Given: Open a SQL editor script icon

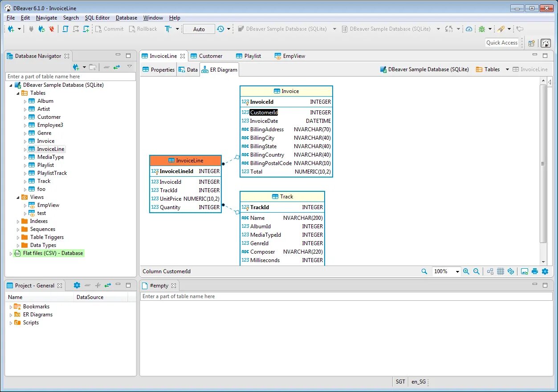Looking at the screenshot, I should [65, 29].
